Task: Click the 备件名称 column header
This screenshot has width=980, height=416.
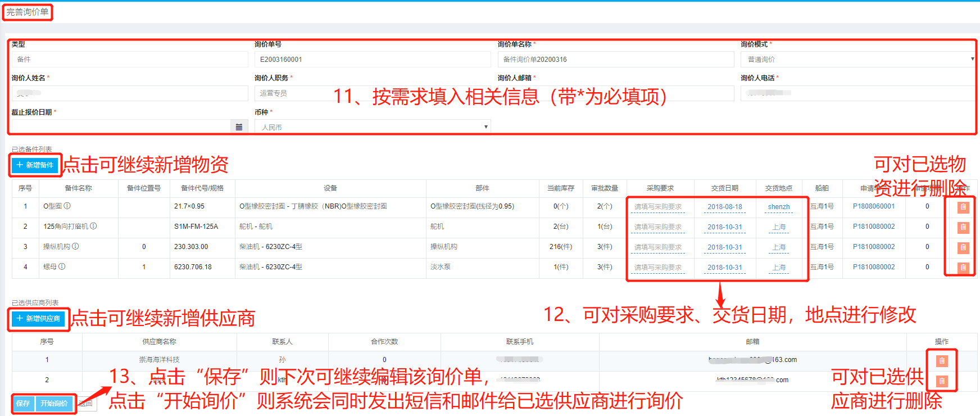Action: [x=78, y=188]
